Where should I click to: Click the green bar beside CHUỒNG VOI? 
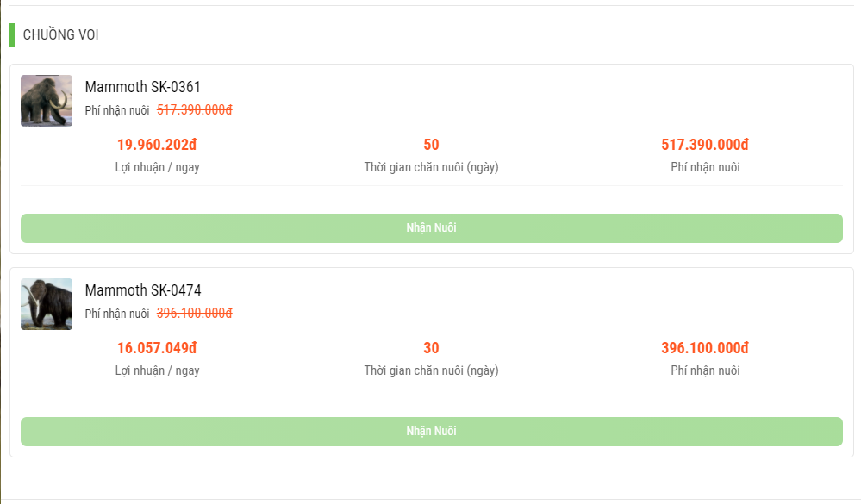coord(12,35)
